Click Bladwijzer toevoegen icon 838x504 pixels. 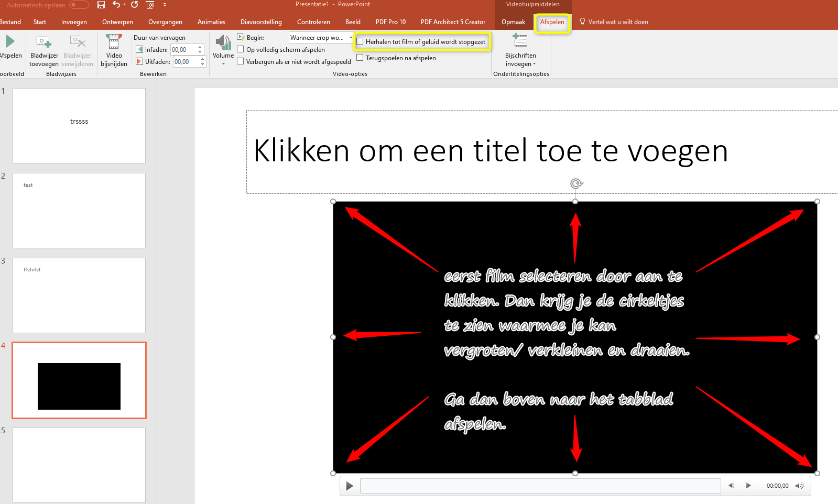tap(44, 42)
